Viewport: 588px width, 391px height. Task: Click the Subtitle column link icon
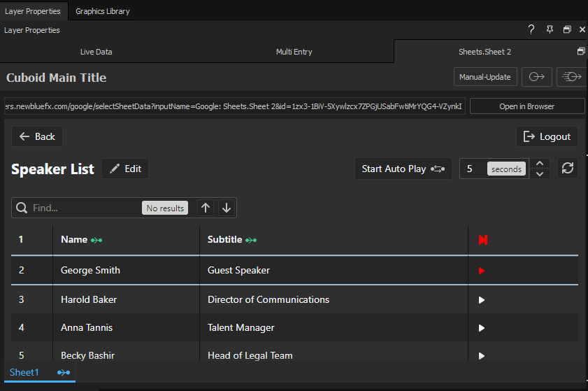(x=251, y=240)
